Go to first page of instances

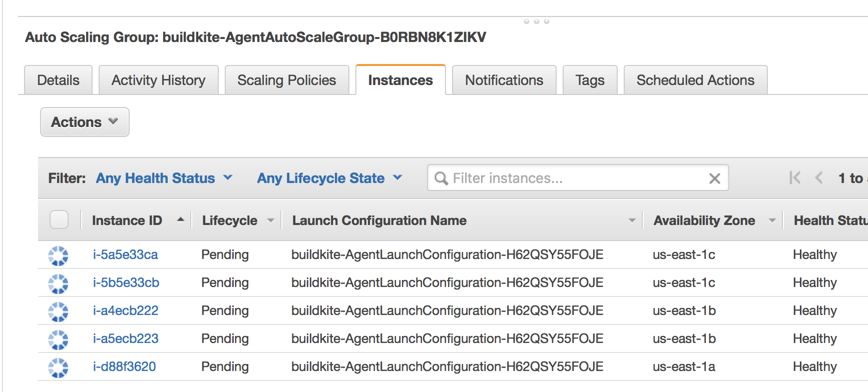click(794, 177)
